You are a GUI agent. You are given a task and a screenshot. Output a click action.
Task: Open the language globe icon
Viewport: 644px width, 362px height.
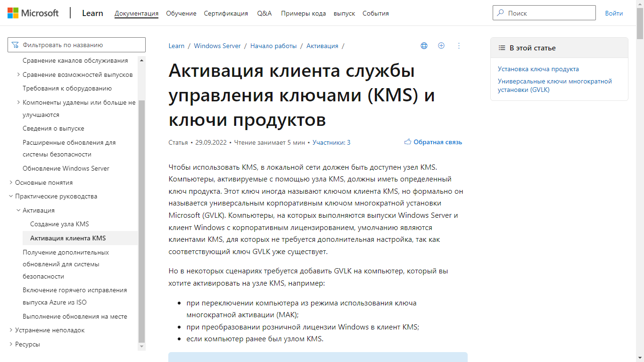[424, 46]
